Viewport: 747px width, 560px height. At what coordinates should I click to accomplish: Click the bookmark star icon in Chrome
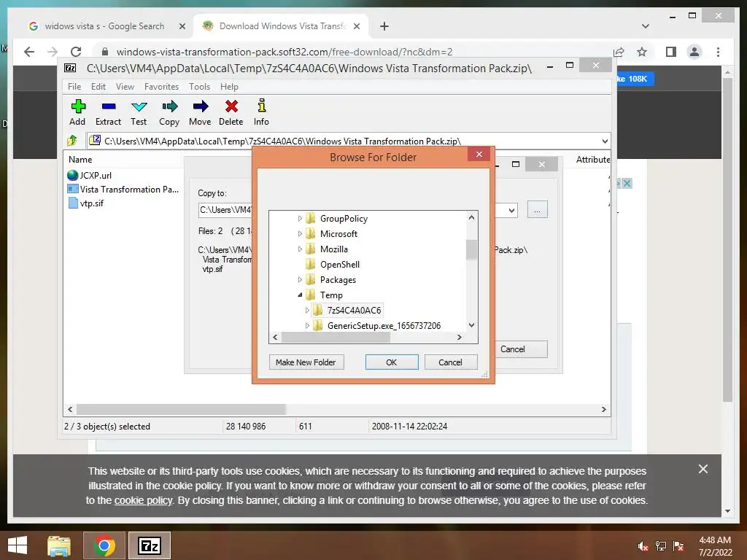(x=642, y=52)
